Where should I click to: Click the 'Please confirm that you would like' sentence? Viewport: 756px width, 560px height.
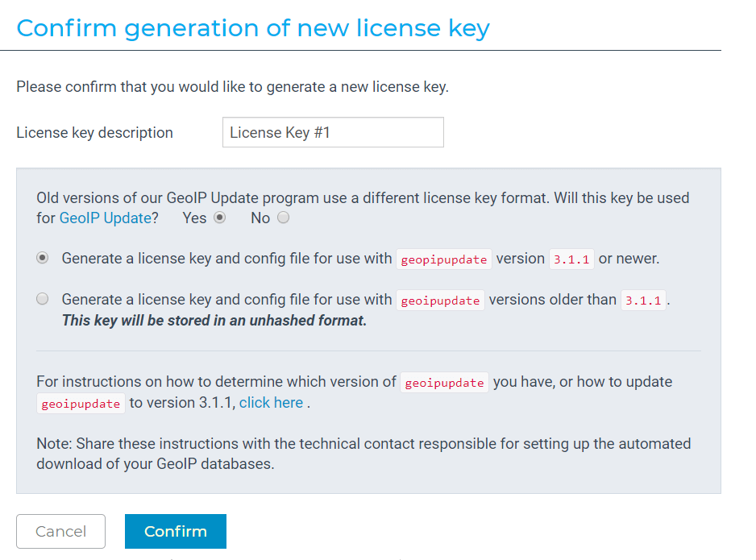click(232, 87)
